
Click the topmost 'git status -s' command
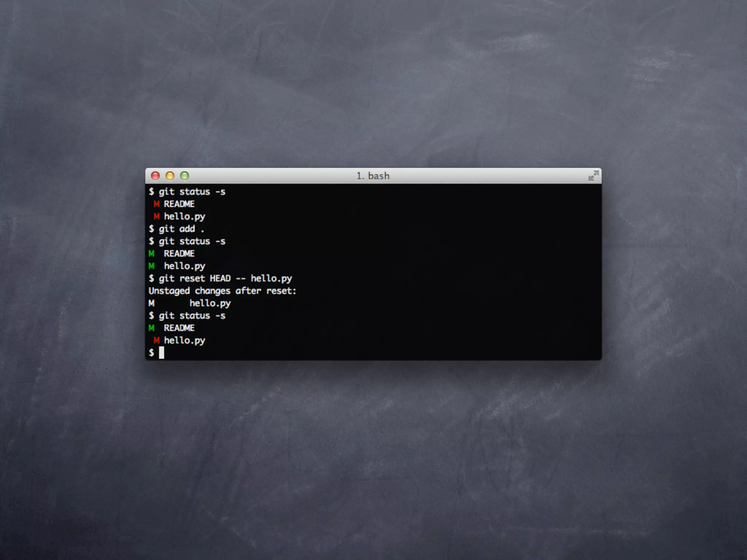coord(192,192)
